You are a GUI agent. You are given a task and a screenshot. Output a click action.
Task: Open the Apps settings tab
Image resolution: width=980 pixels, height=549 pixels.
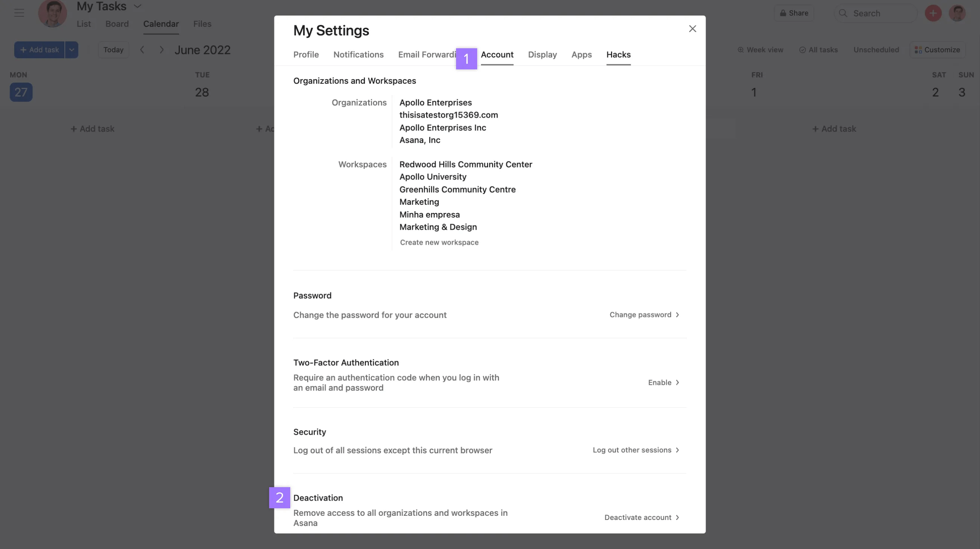pos(581,55)
